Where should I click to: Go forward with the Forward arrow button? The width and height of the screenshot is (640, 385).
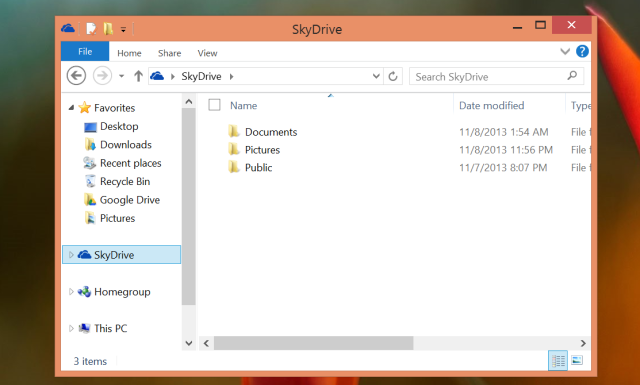(x=102, y=76)
